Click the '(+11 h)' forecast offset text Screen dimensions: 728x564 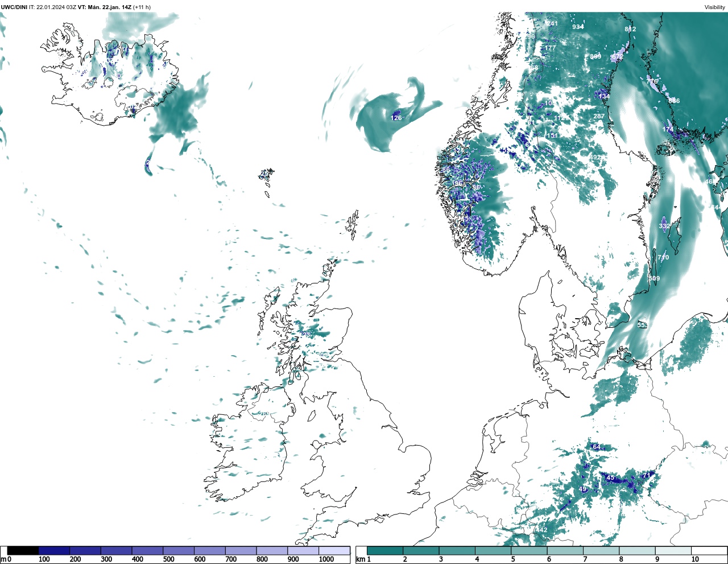[142, 7]
